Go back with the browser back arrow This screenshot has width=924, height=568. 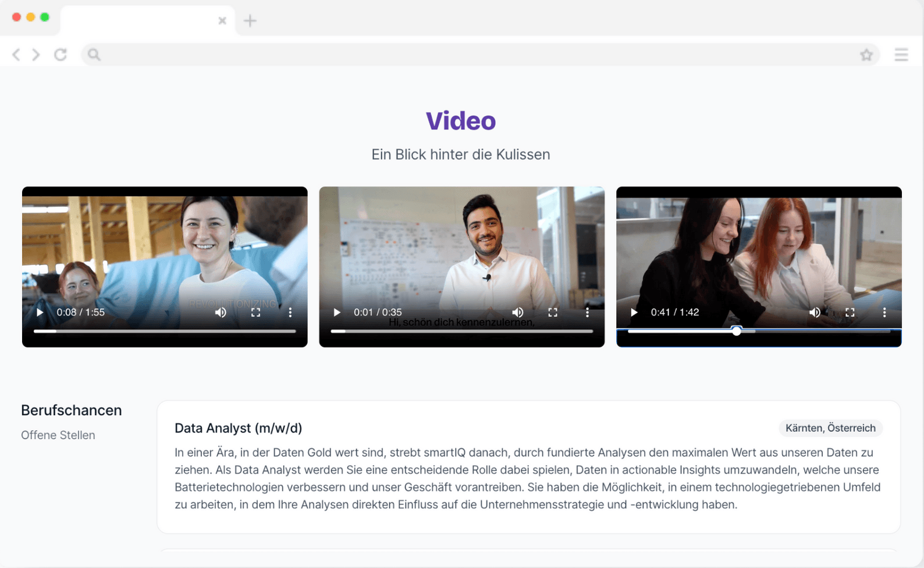(16, 55)
